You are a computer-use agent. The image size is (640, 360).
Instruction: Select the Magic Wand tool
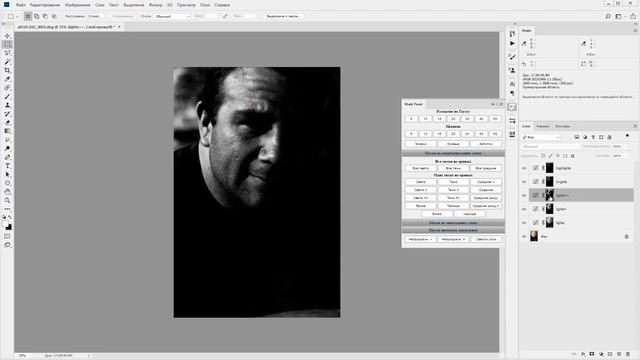[7, 62]
